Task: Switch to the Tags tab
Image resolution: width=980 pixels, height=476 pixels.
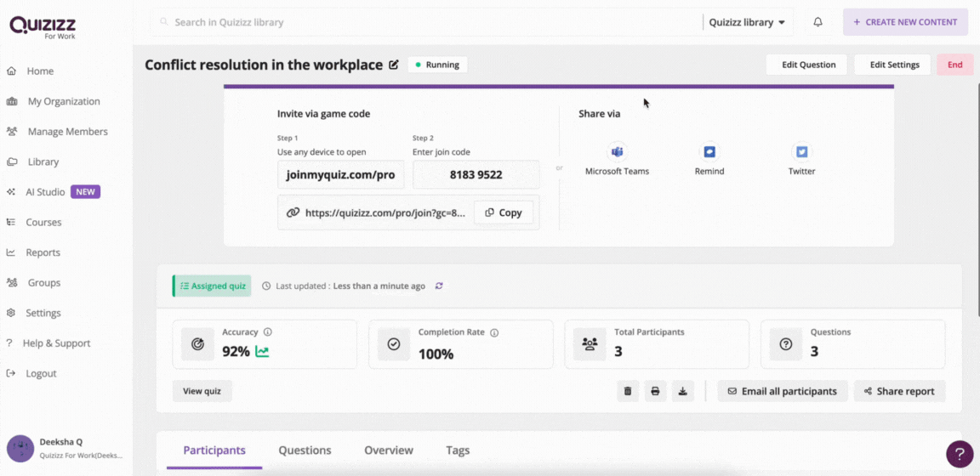Action: click(x=458, y=450)
